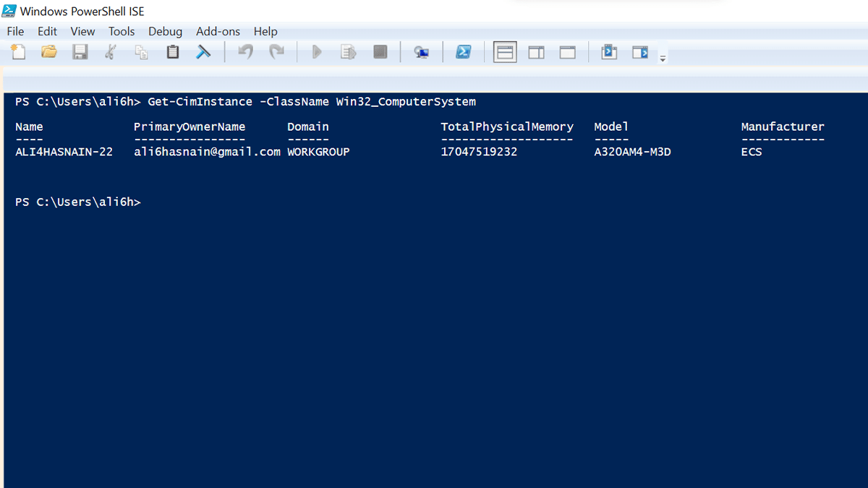Start PowerShell.exe console icon
Viewport: 868px width, 488px height.
point(463,52)
